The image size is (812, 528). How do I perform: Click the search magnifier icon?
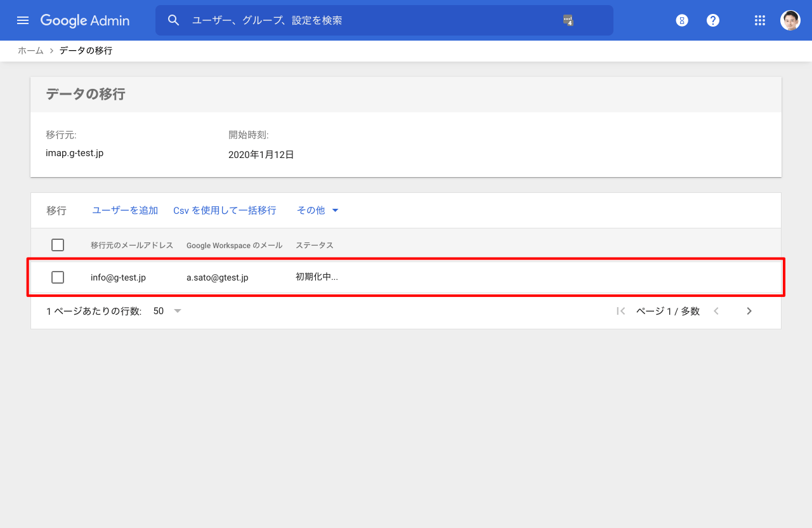coord(174,20)
